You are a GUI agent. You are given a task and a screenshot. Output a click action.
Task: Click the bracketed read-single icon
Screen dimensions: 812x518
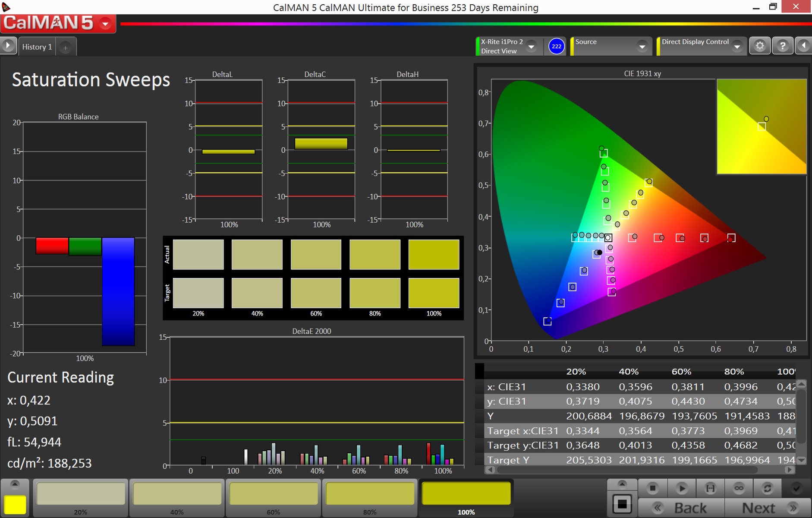[710, 488]
